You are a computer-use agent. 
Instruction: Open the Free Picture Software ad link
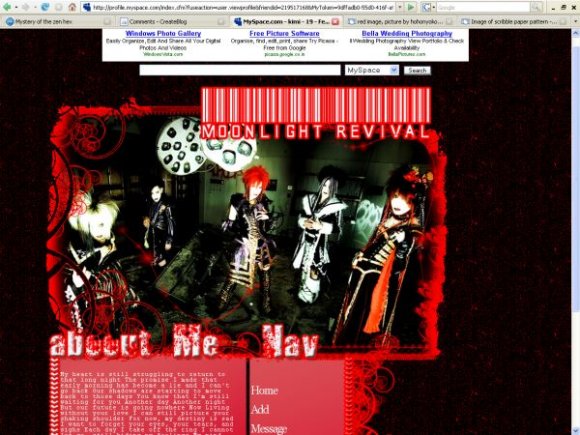pos(284,33)
